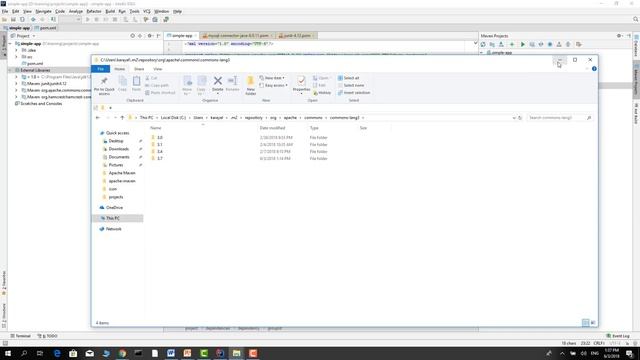Click the History button in Open group
The height and width of the screenshot is (360, 640).
tap(322, 93)
